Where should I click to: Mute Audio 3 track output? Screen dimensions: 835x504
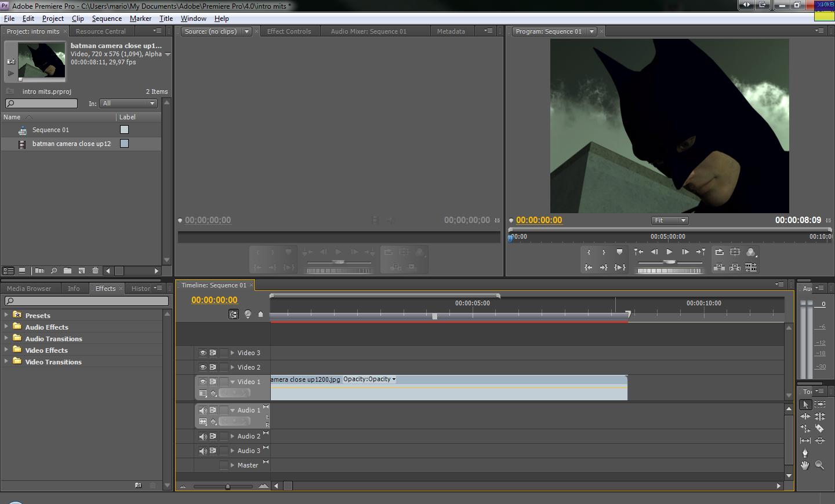click(202, 451)
